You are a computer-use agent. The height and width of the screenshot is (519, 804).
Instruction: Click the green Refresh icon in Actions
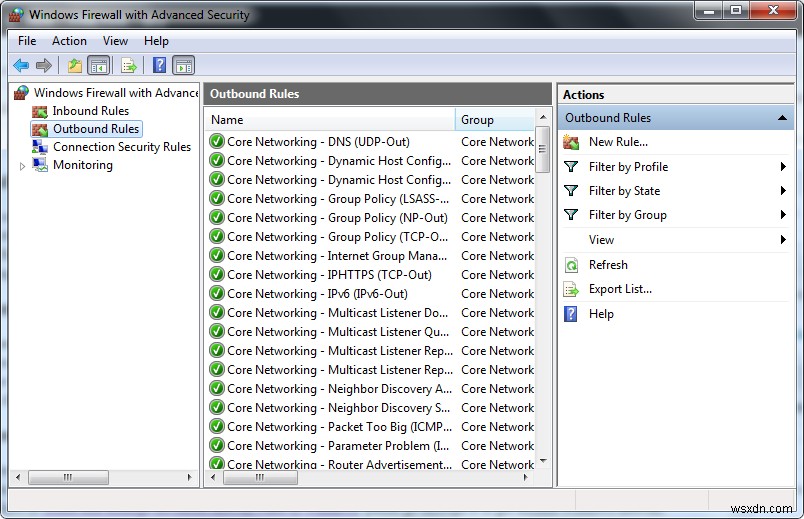click(571, 265)
